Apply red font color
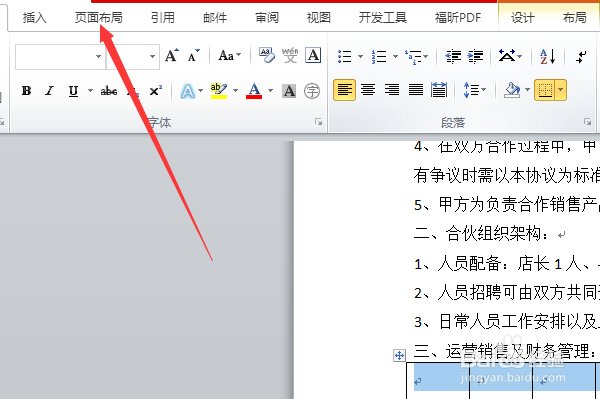The height and width of the screenshot is (399, 600). tap(254, 91)
